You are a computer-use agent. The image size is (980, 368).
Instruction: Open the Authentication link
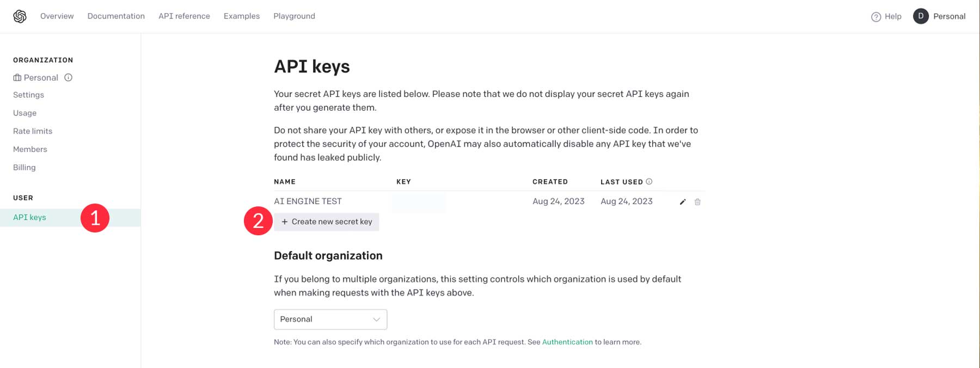point(567,342)
